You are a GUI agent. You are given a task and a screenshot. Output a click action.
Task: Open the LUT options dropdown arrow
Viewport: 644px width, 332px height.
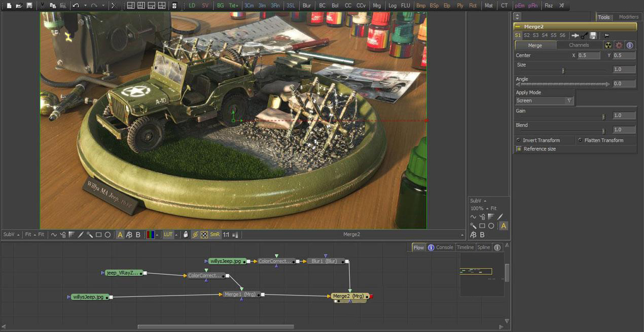[176, 234]
